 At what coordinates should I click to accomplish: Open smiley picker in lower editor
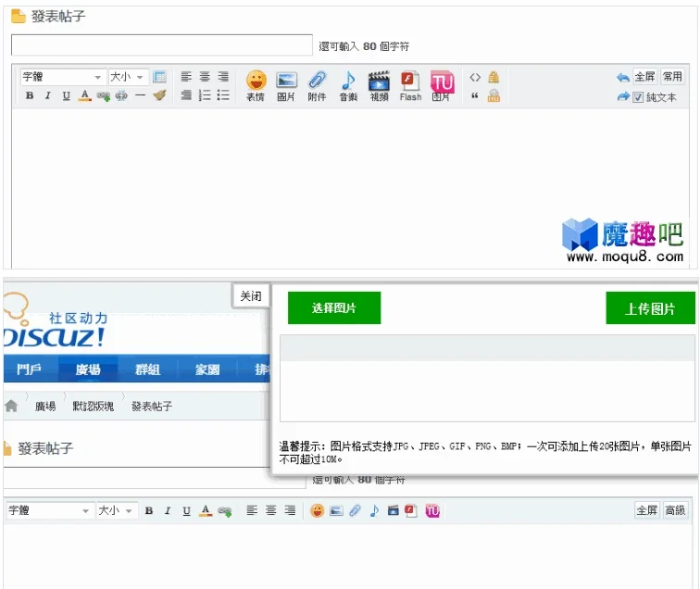point(317,510)
